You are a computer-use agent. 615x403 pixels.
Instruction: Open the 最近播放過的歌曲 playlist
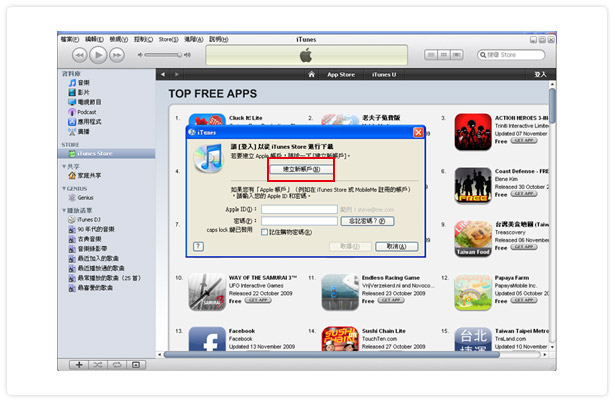tap(96, 269)
